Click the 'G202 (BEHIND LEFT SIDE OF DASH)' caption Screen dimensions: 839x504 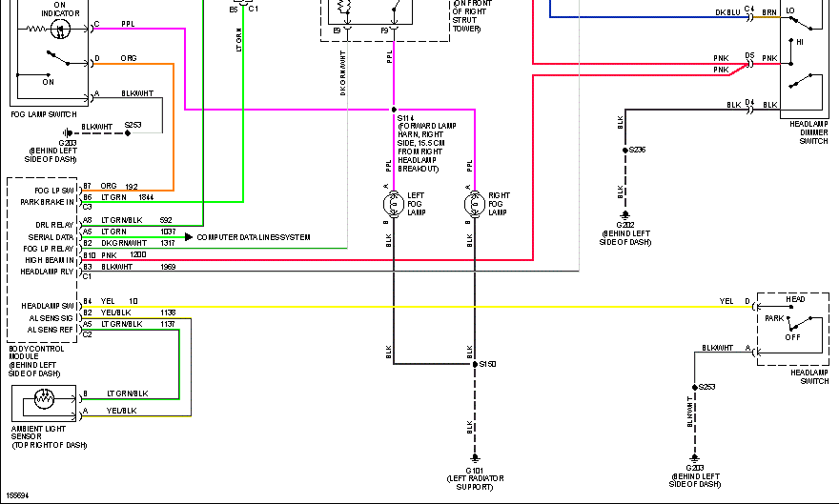coord(625,233)
